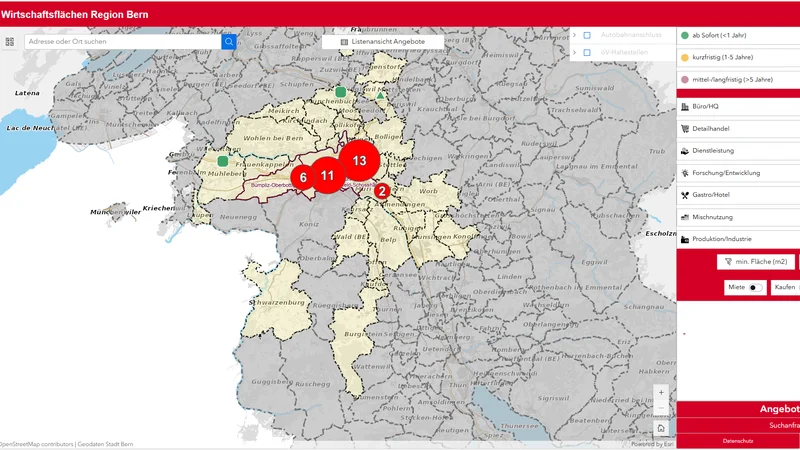This screenshot has height=450, width=800.
Task: Click the 'Wirtschaftsflächen Region Bern' title
Action: click(74, 15)
